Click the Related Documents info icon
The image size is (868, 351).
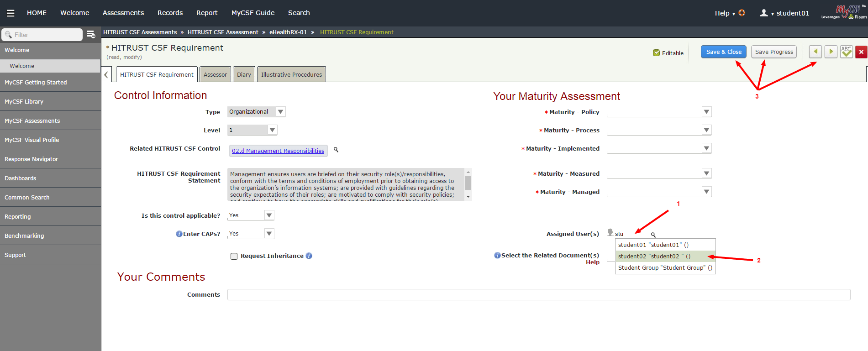point(497,255)
